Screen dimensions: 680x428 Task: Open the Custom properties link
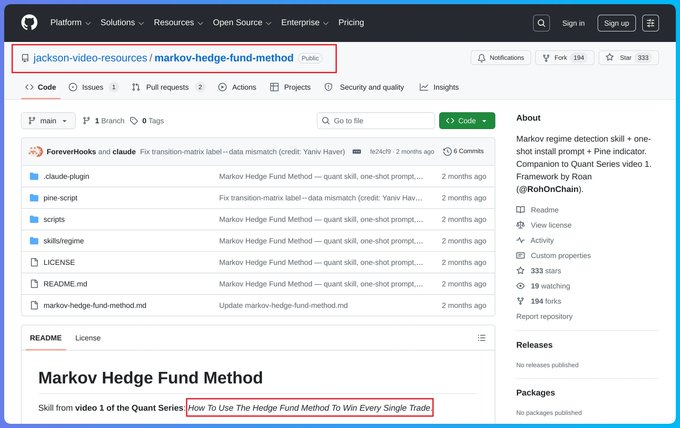click(x=553, y=255)
